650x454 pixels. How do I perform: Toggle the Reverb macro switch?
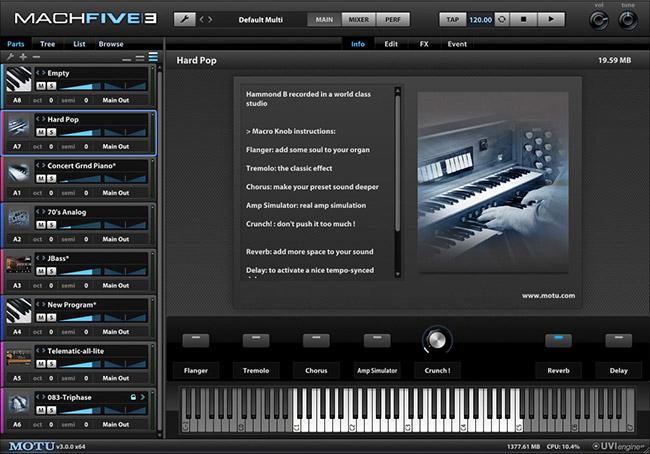pos(557,340)
